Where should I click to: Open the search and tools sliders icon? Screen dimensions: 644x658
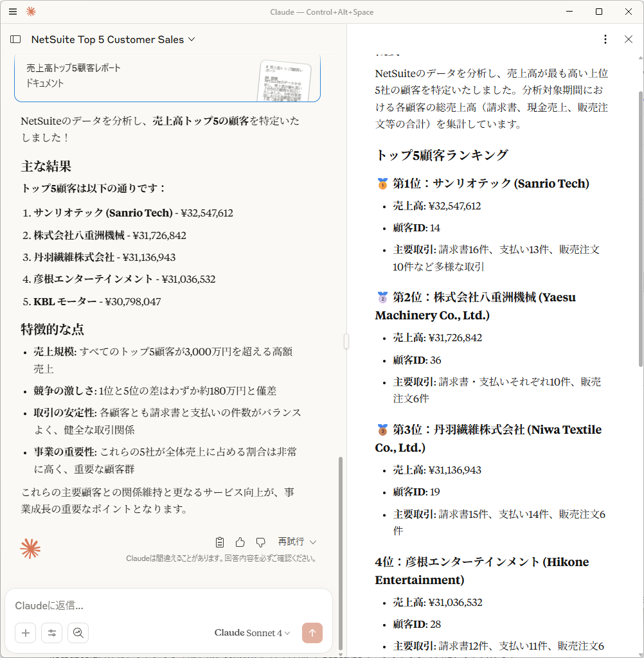[x=52, y=633]
